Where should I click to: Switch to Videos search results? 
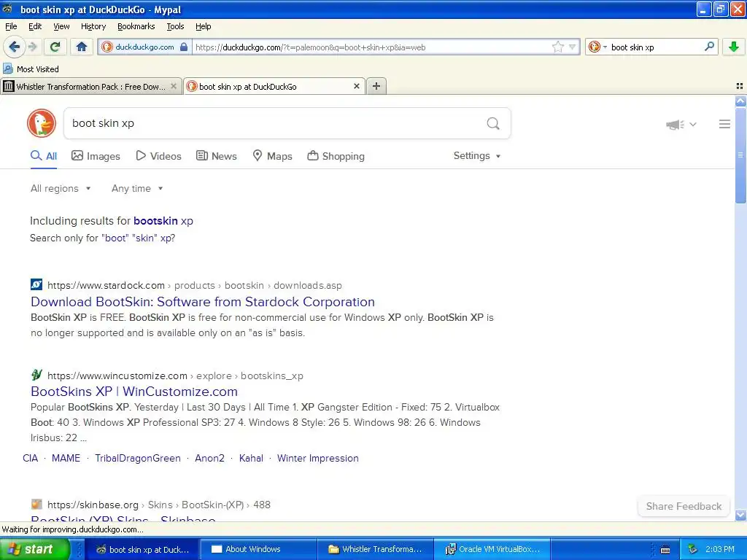point(158,156)
